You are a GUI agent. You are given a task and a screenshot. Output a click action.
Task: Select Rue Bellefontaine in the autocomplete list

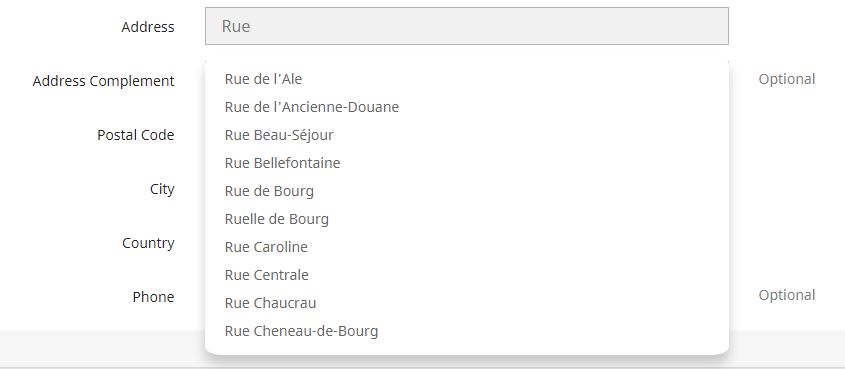(x=467, y=163)
